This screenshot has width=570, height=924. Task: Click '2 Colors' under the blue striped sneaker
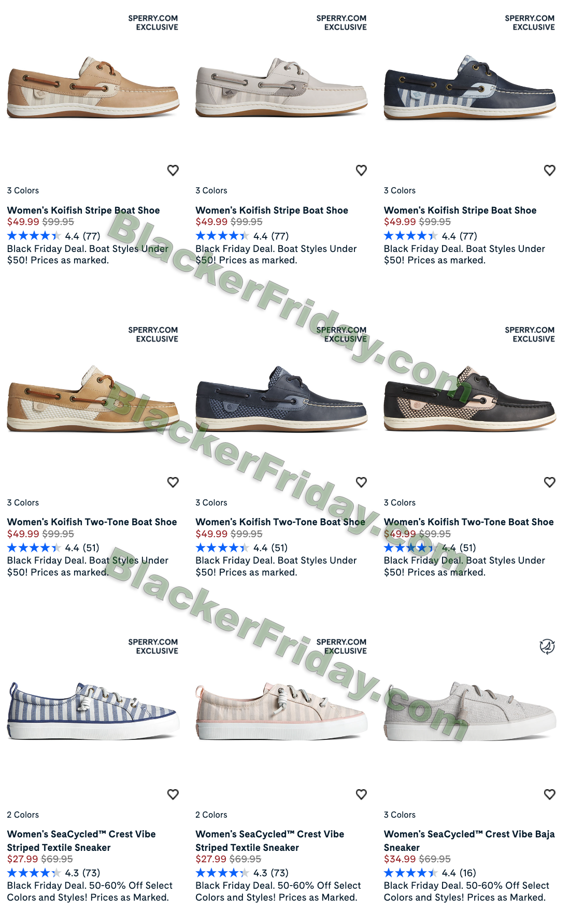pyautogui.click(x=23, y=815)
